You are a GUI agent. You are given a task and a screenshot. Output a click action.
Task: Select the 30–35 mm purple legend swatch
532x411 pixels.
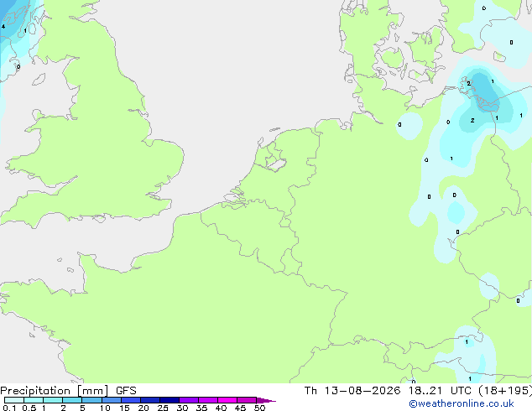point(189,400)
